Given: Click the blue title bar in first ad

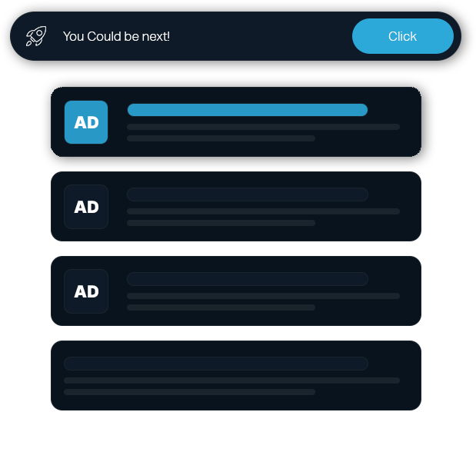Looking at the screenshot, I should coord(248,110).
